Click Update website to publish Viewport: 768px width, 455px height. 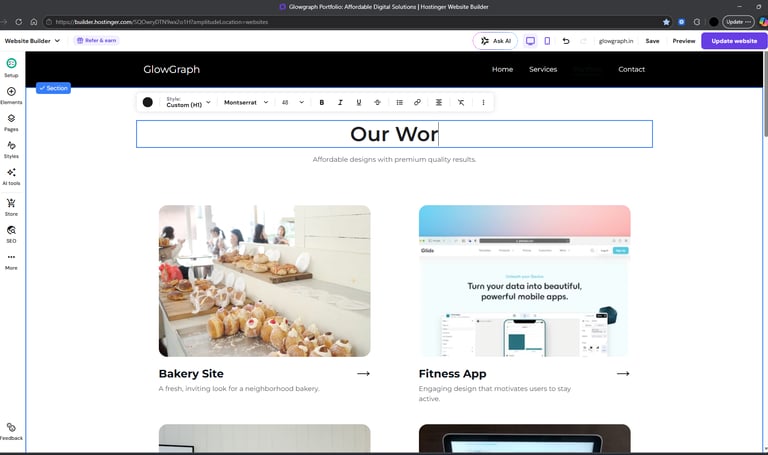(734, 41)
